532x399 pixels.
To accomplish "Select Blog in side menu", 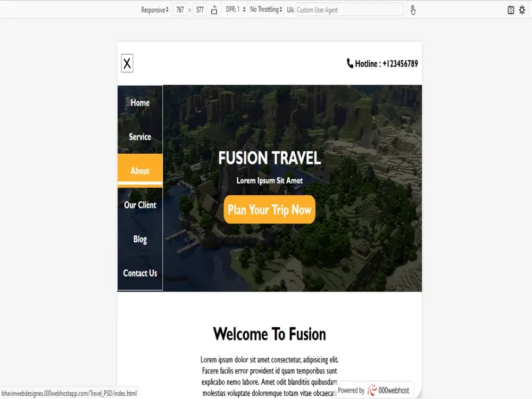I will (x=140, y=239).
